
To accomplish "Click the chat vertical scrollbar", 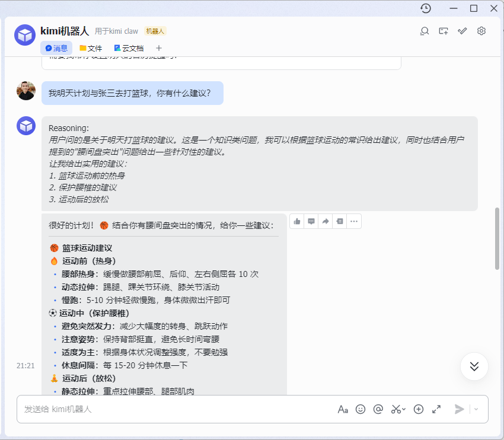I will click(x=497, y=238).
